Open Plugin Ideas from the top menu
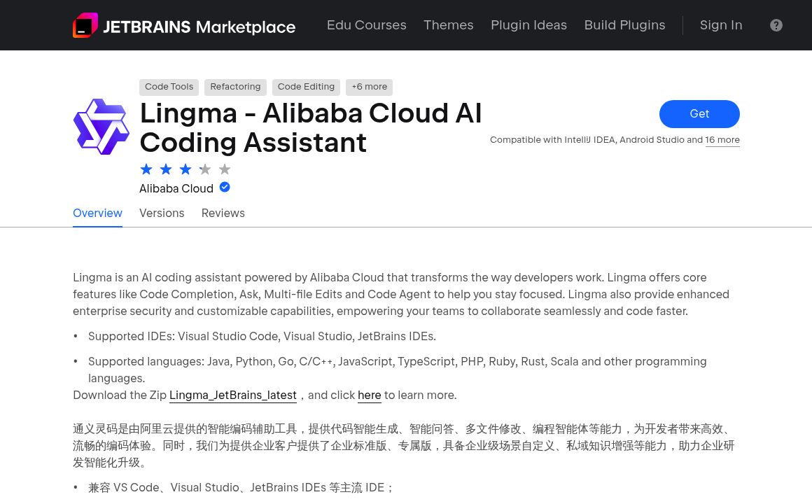Image resolution: width=812 pixels, height=504 pixels. tap(528, 25)
